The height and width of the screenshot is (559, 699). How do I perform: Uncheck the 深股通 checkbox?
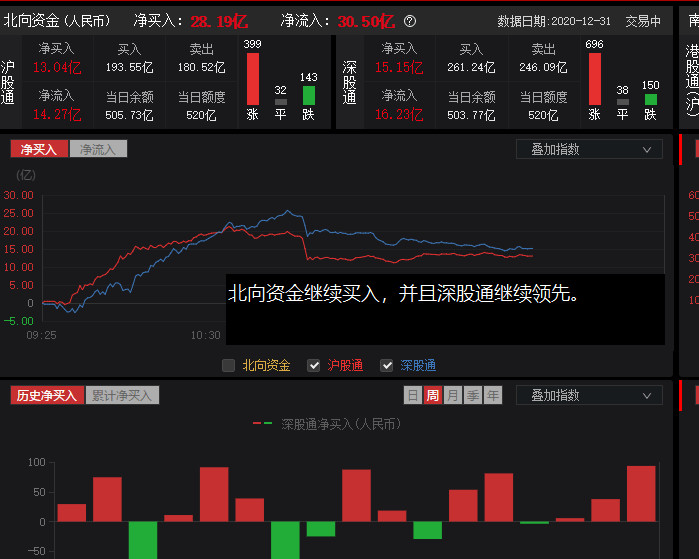[387, 366]
